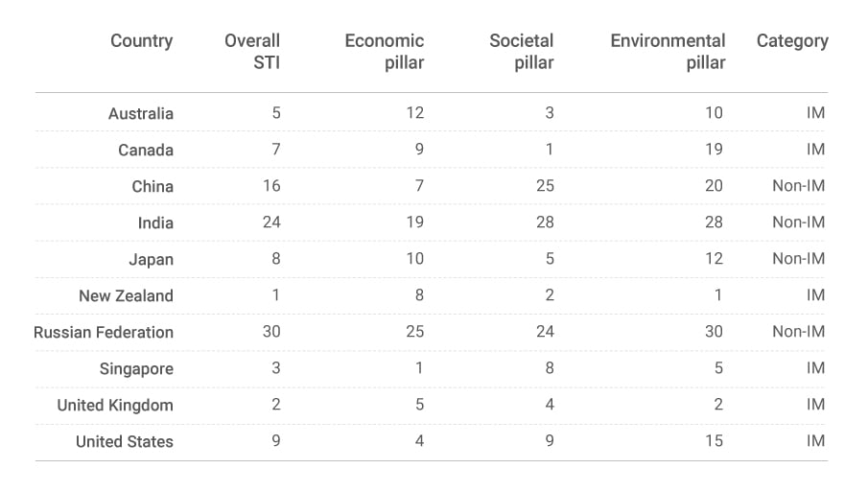Select the Societal pillar column header
Screen dimensions: 868x492
(x=521, y=52)
